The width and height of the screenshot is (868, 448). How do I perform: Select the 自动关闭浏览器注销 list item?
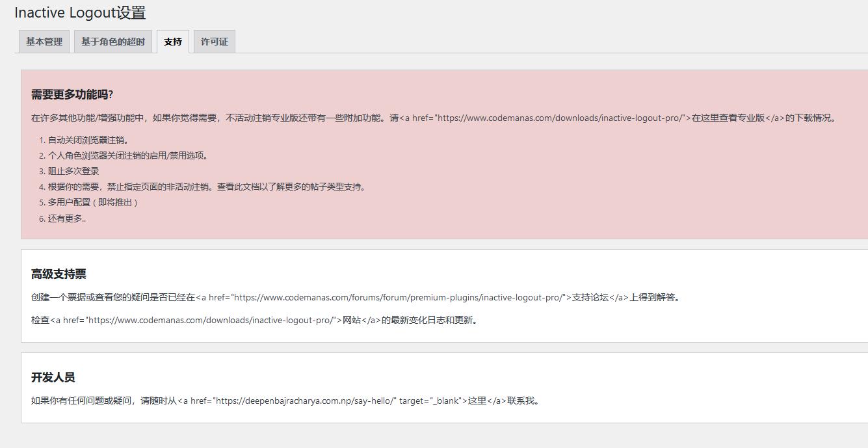[88, 140]
